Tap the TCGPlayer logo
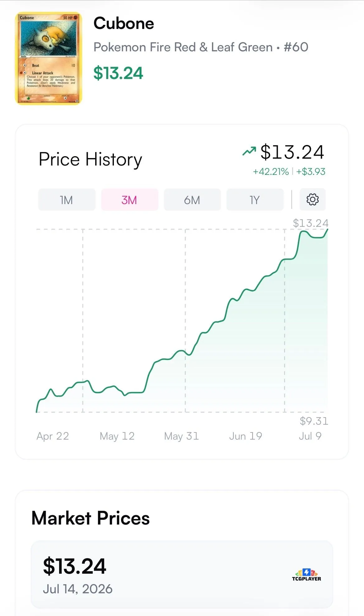This screenshot has width=364, height=616. (306, 575)
